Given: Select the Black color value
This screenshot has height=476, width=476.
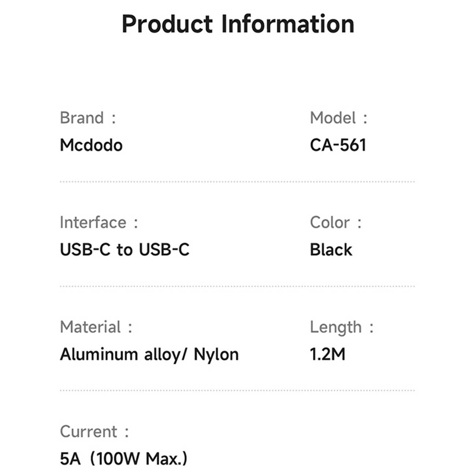Looking at the screenshot, I should pyautogui.click(x=331, y=250).
